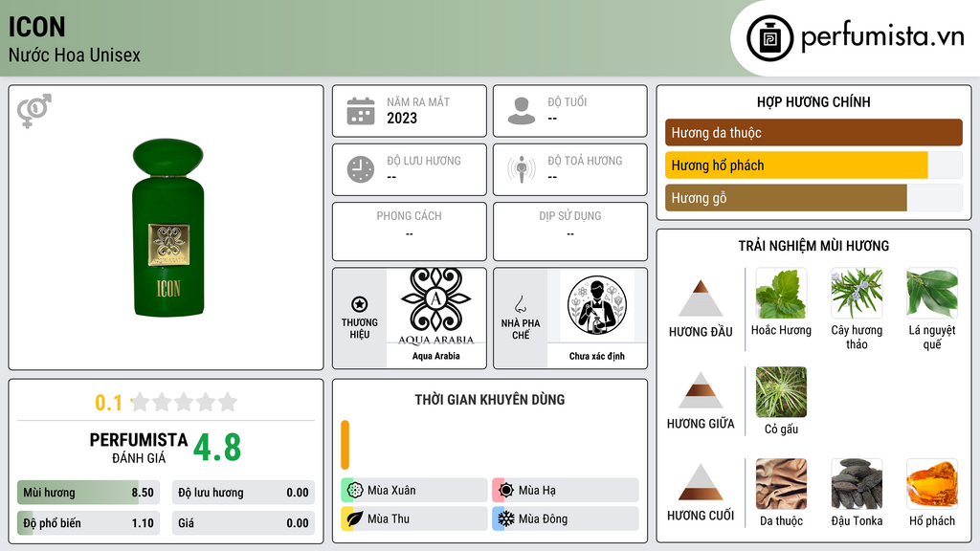Click the Mùa Đông snowflake icon
This screenshot has height=551, width=980.
pos(506,518)
